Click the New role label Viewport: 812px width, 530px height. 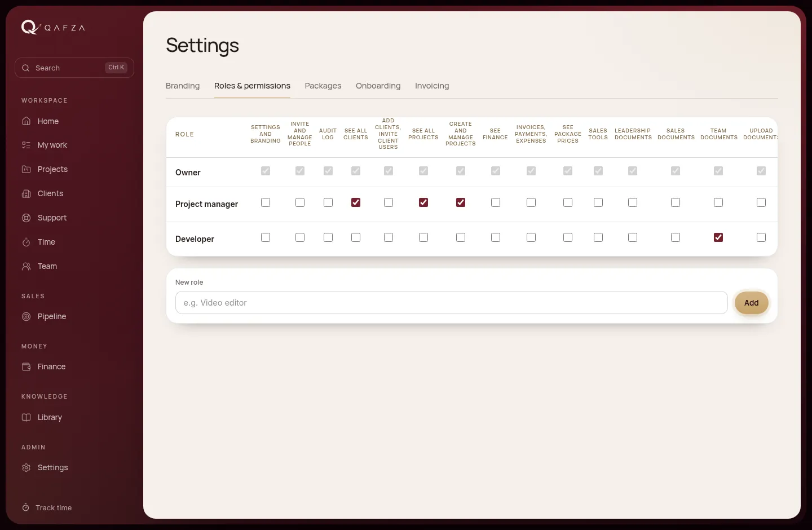click(x=189, y=282)
